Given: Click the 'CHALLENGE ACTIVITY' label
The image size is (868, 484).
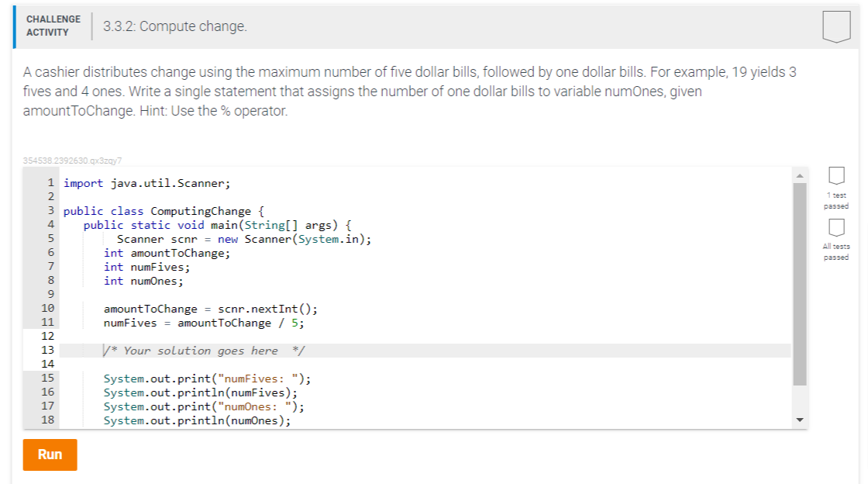Looking at the screenshot, I should click(53, 26).
